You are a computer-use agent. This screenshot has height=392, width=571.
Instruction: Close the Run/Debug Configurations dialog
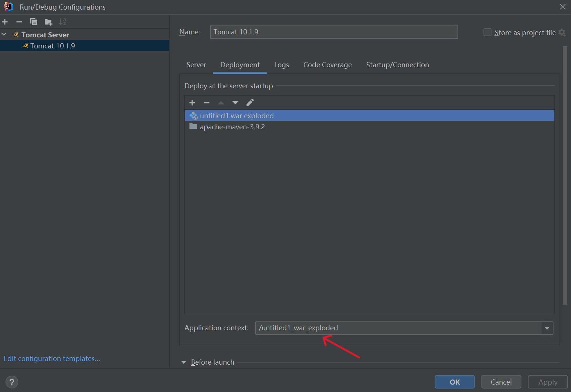point(562,7)
